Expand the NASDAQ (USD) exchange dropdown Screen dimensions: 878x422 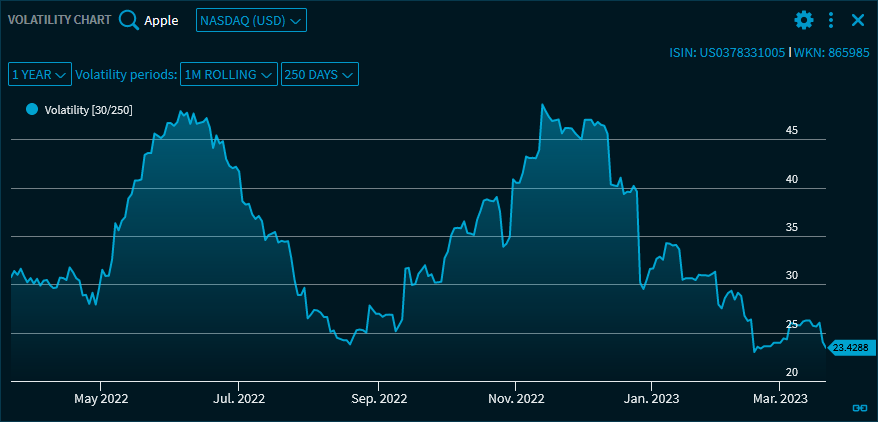coord(251,20)
